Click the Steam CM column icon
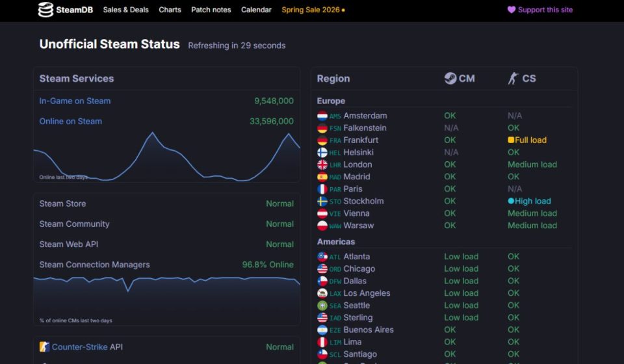 point(450,79)
